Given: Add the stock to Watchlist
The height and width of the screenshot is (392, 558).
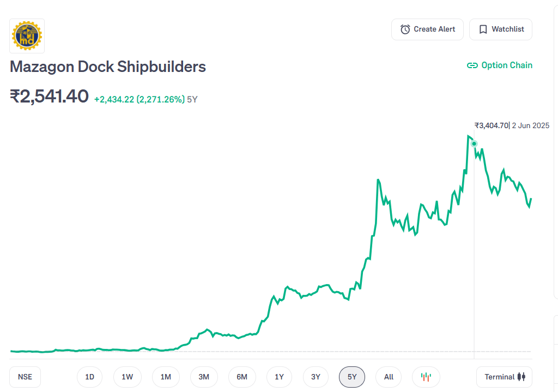Looking at the screenshot, I should 500,29.
